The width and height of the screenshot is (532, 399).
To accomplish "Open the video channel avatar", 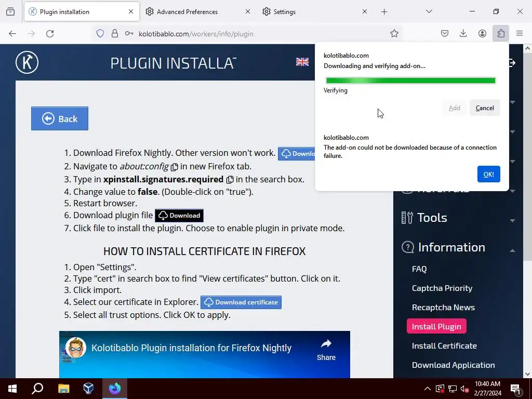I will (76, 348).
